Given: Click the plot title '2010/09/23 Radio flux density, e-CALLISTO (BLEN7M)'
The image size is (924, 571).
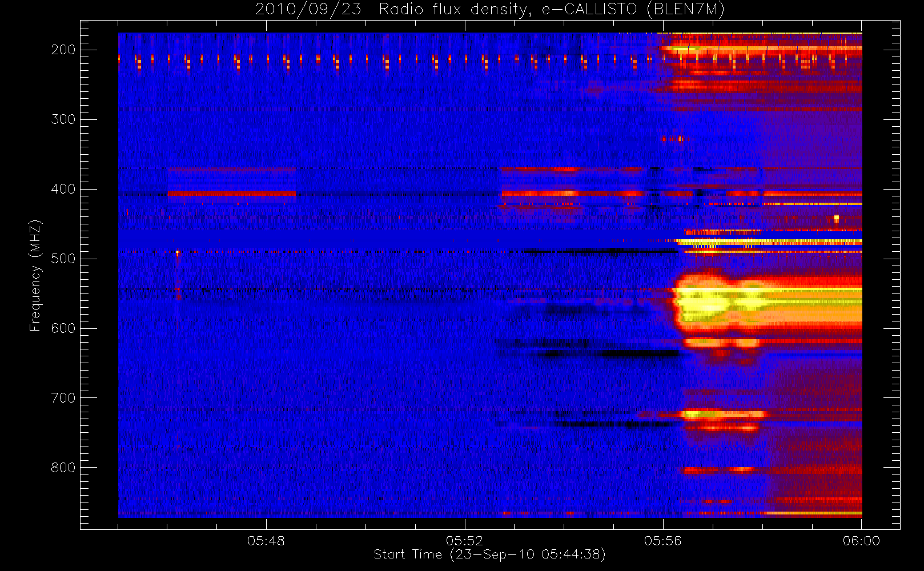Looking at the screenshot, I should (x=489, y=10).
